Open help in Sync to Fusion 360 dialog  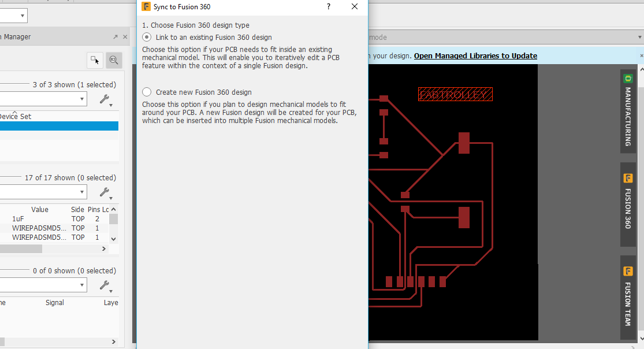pos(329,6)
